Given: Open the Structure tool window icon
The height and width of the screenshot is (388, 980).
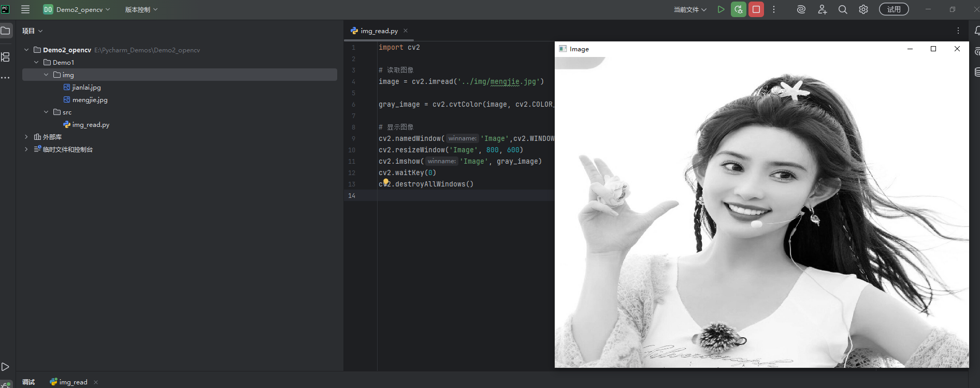Looking at the screenshot, I should pyautogui.click(x=6, y=57).
